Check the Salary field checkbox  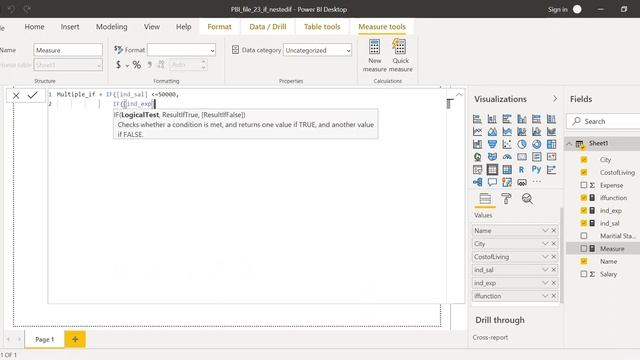coord(584,274)
